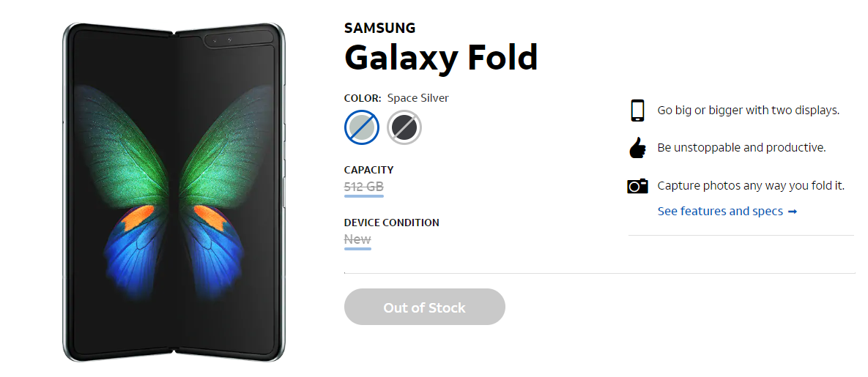
Task: Click the camera icon
Action: 637,186
